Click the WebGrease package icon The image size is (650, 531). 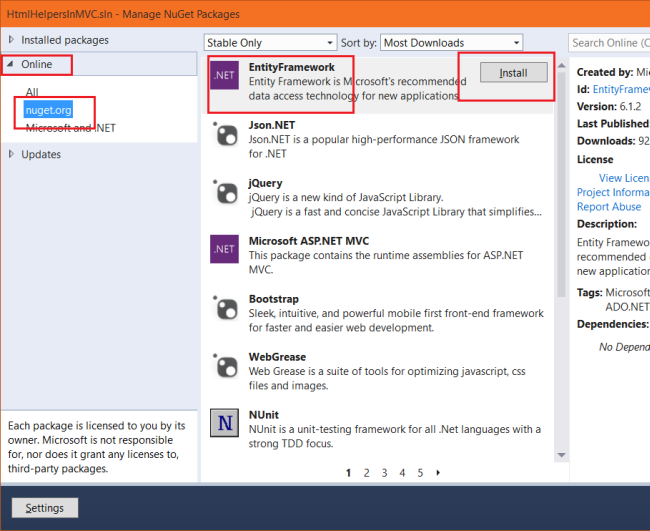[x=225, y=367]
